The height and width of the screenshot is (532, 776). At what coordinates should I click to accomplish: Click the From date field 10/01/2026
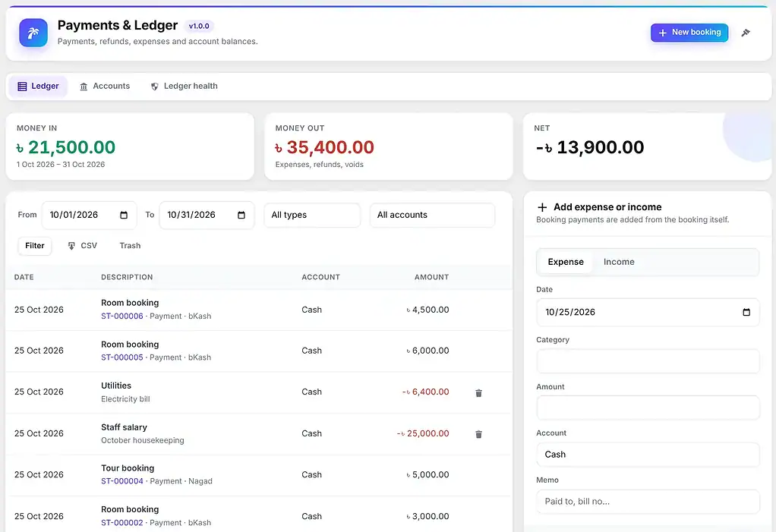point(89,215)
